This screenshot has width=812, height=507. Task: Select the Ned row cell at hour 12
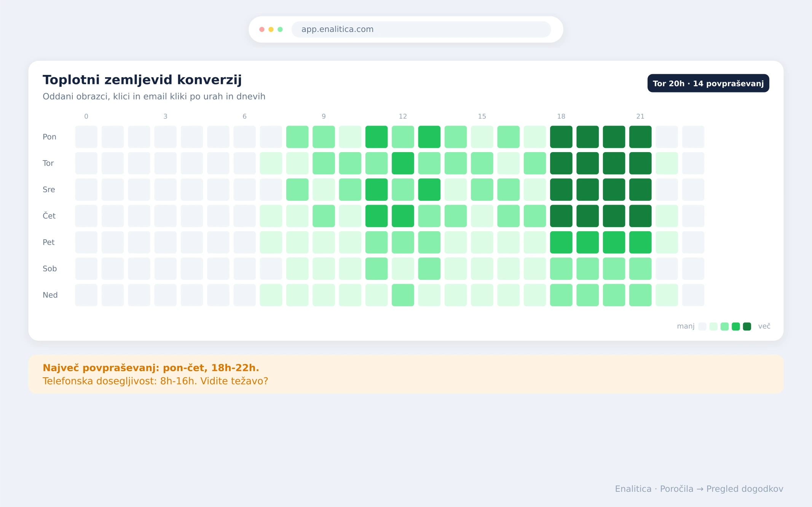pos(403,295)
